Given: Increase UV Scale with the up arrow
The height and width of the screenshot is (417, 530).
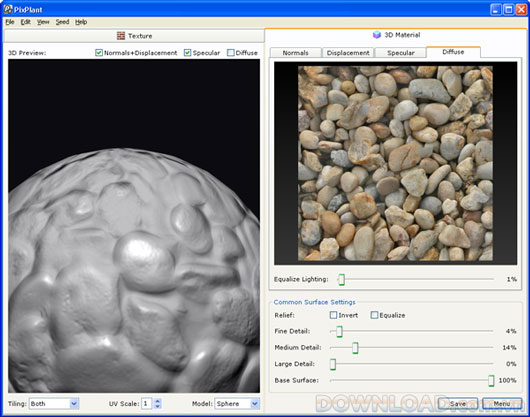Looking at the screenshot, I should coord(158,401).
